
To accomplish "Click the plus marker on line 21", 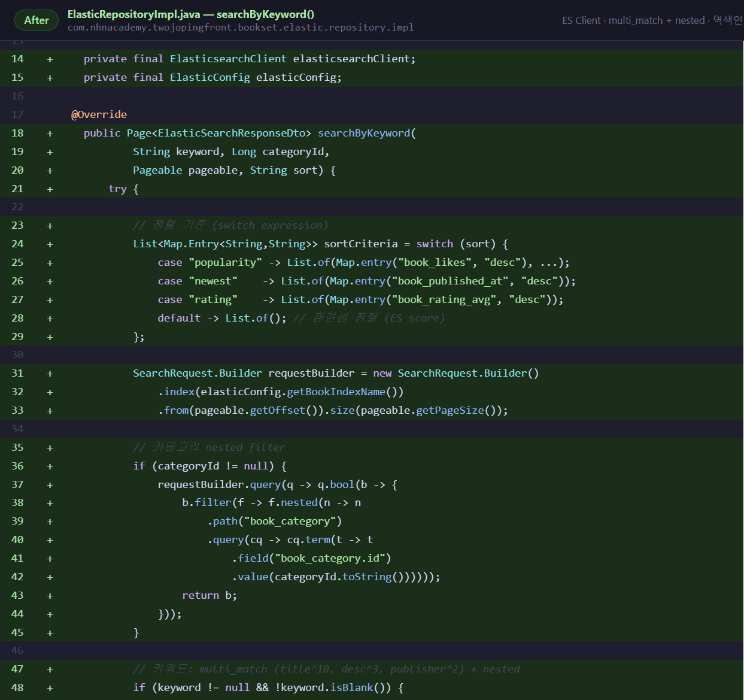I will [x=50, y=189].
